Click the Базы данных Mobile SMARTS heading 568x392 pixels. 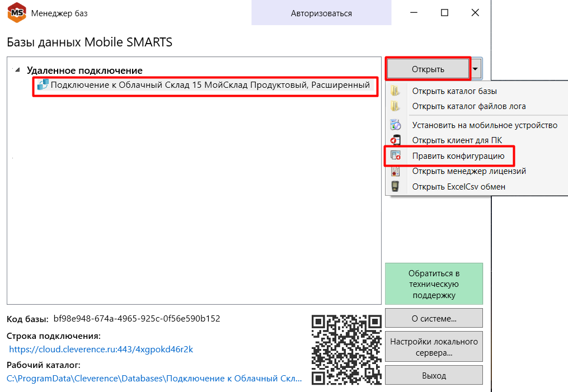point(90,42)
